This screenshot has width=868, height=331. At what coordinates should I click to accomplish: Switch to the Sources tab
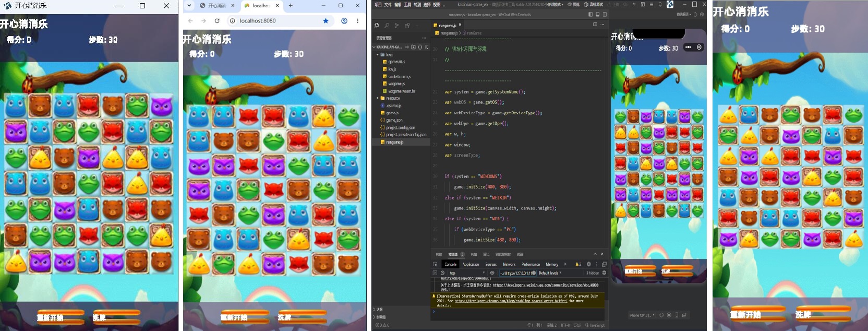(491, 264)
